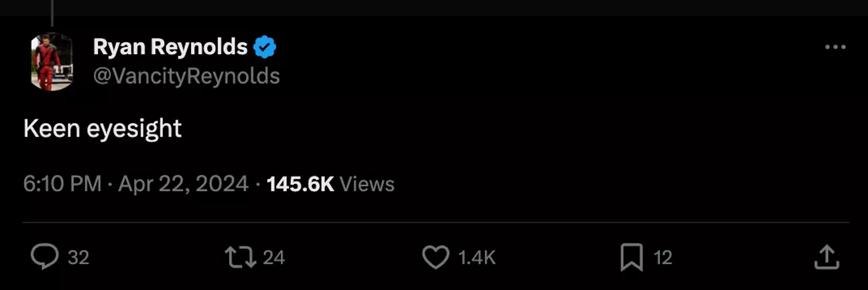Screen dimensions: 868x290
Task: Click the repost count of 24
Action: [274, 258]
